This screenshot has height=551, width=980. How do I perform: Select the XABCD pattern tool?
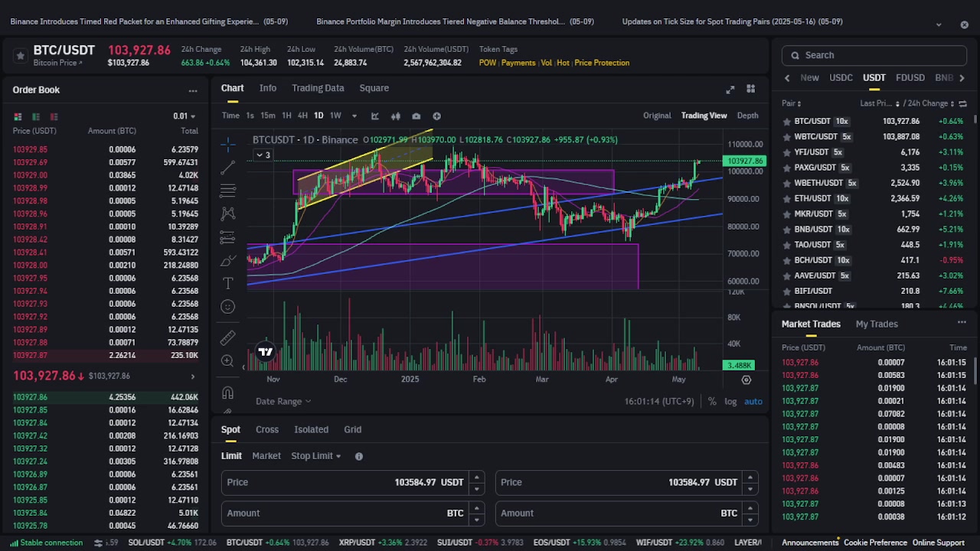[227, 214]
